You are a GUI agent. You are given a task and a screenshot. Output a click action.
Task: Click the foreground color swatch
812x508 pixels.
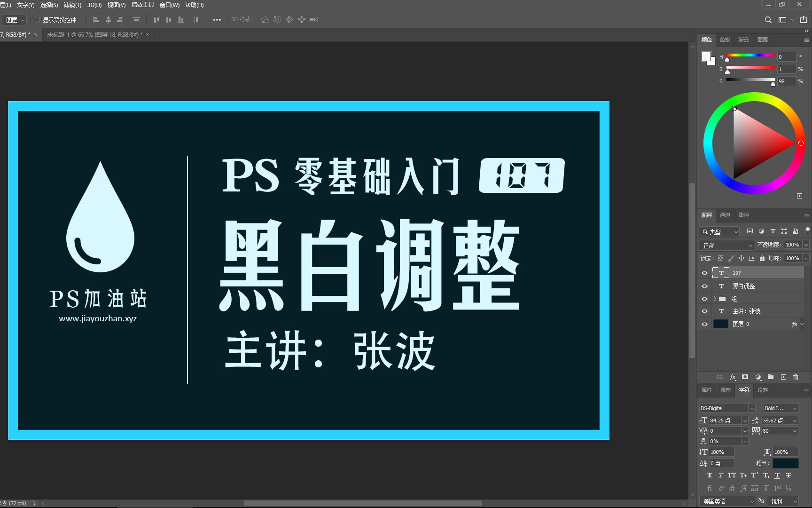[x=706, y=56]
